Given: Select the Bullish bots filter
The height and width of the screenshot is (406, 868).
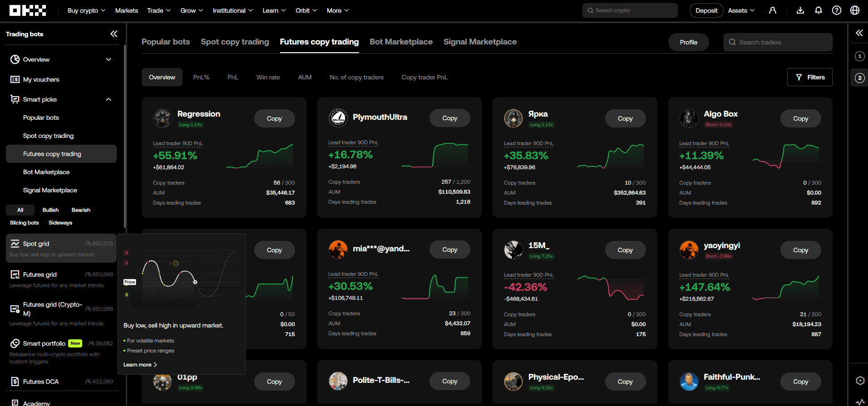Looking at the screenshot, I should click(50, 210).
